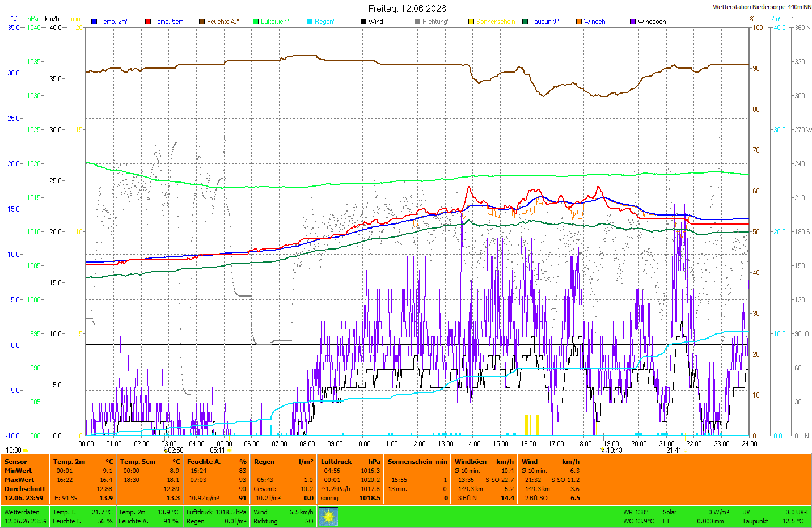Click the yellow Sonnenschein legend swatch
Image resolution: width=812 pixels, height=528 pixels.
(471, 22)
